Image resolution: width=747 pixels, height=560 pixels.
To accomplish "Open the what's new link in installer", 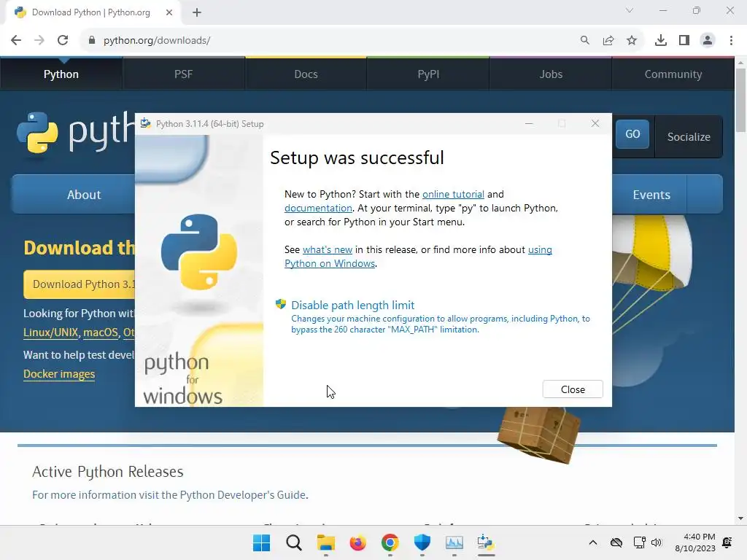I will pyautogui.click(x=328, y=249).
